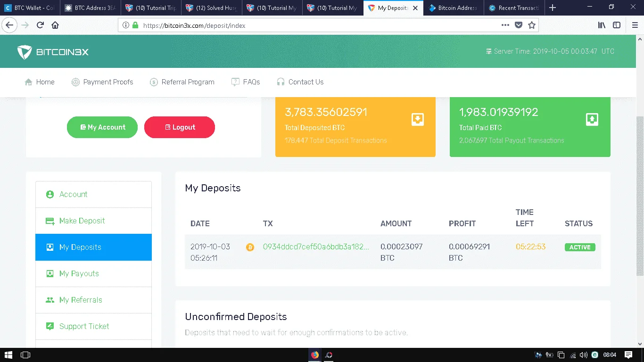This screenshot has width=644, height=362.
Task: Open the Home navigation link
Action: click(40, 82)
